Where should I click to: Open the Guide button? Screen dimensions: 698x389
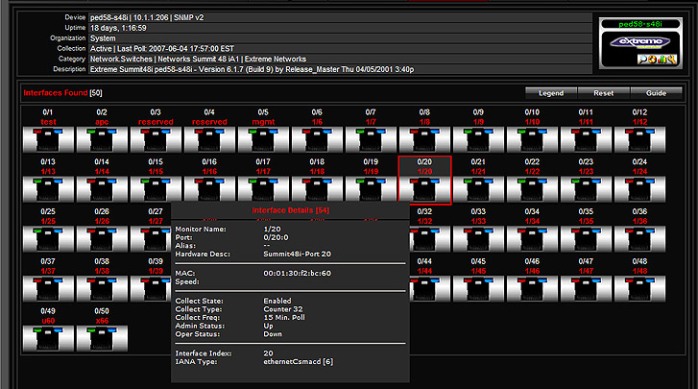click(x=656, y=93)
